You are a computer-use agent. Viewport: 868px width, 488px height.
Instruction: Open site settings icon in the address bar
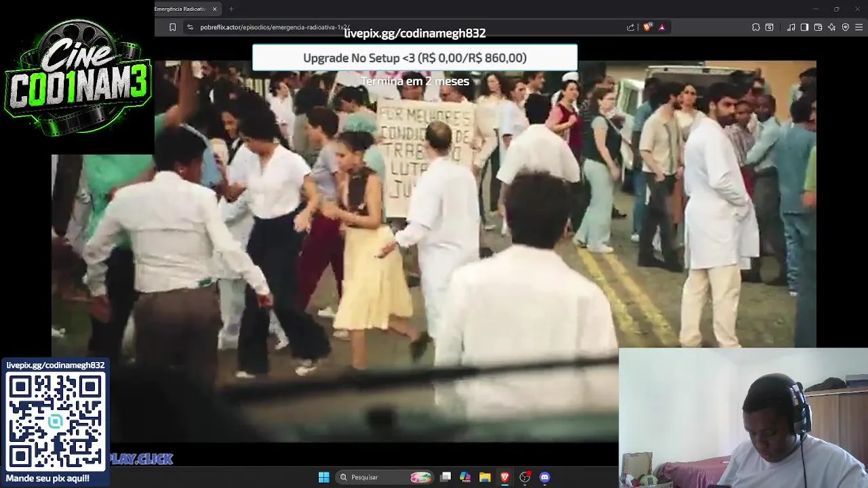190,27
